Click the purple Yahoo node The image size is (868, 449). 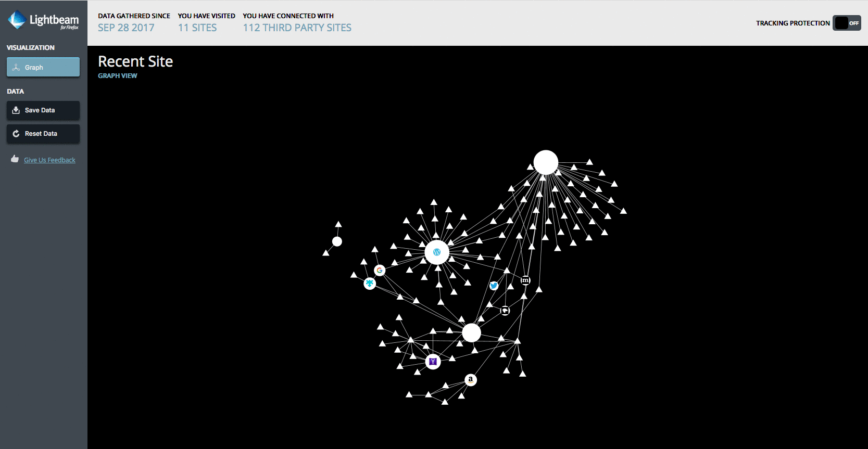point(433,362)
